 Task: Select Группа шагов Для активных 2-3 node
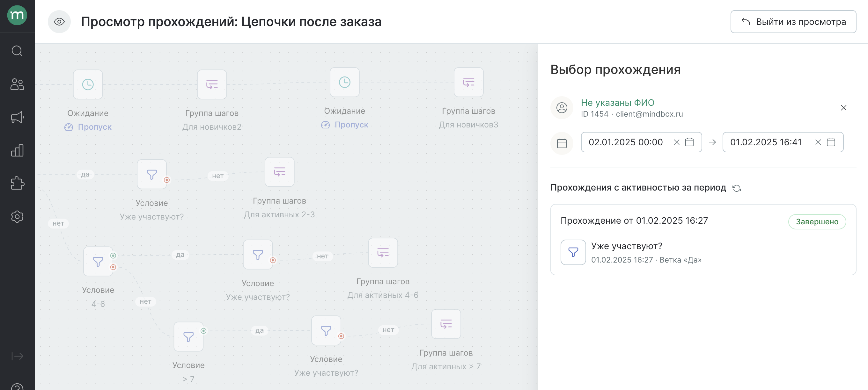pyautogui.click(x=280, y=172)
